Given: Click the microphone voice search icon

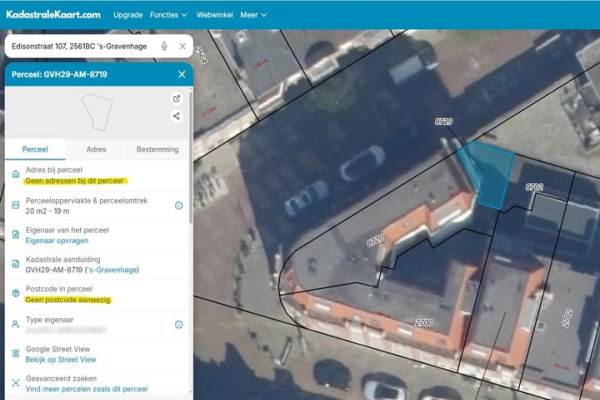Looking at the screenshot, I should click(163, 46).
